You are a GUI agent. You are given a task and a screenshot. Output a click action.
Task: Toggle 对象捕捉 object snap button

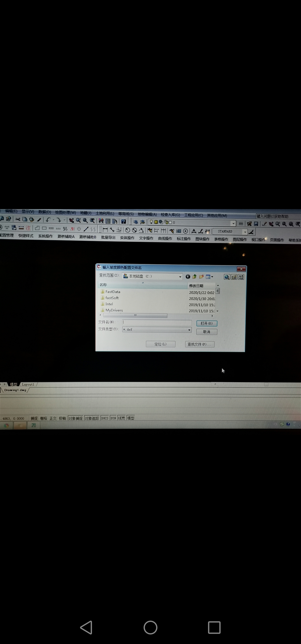tap(75, 418)
